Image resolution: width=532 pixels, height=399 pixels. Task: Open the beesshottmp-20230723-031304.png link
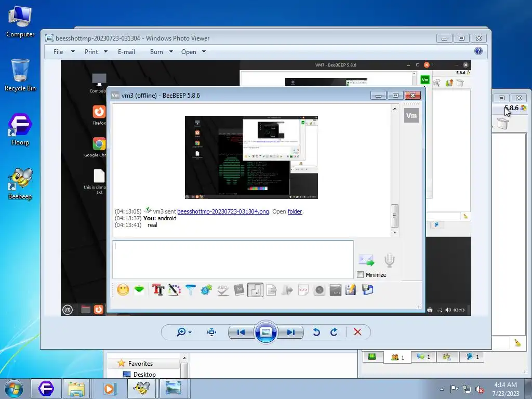click(223, 211)
